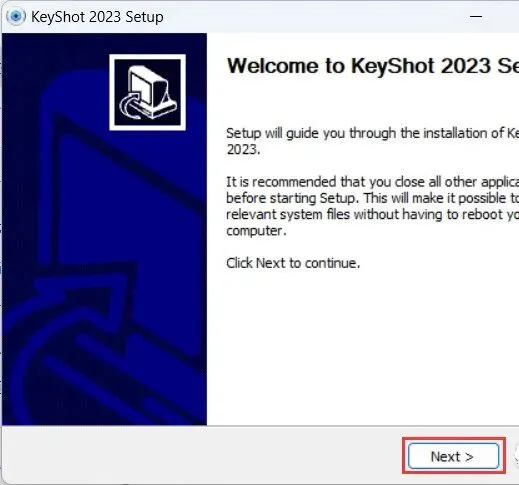The width and height of the screenshot is (519, 485).
Task: Click the "It is recommended that you close" line
Action: tap(373, 182)
